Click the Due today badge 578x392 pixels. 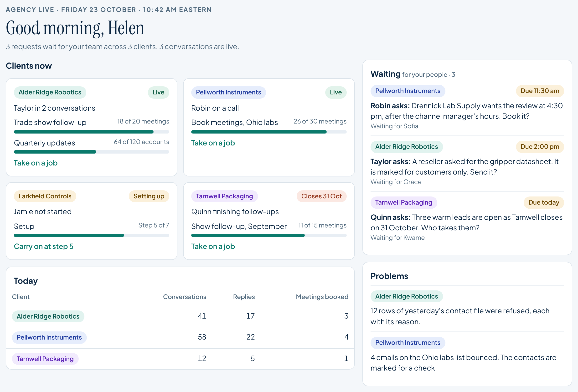click(544, 202)
